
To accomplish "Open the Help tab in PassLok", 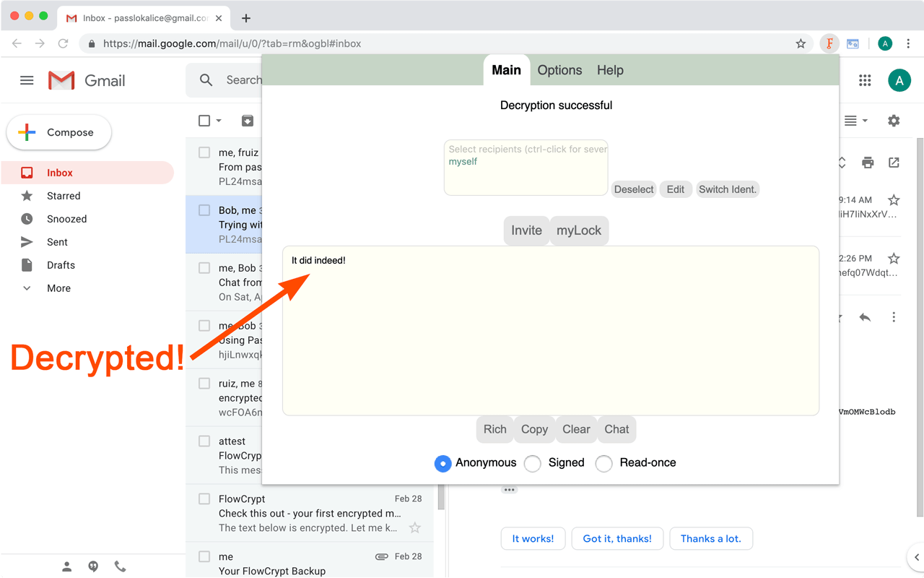I will (x=610, y=70).
